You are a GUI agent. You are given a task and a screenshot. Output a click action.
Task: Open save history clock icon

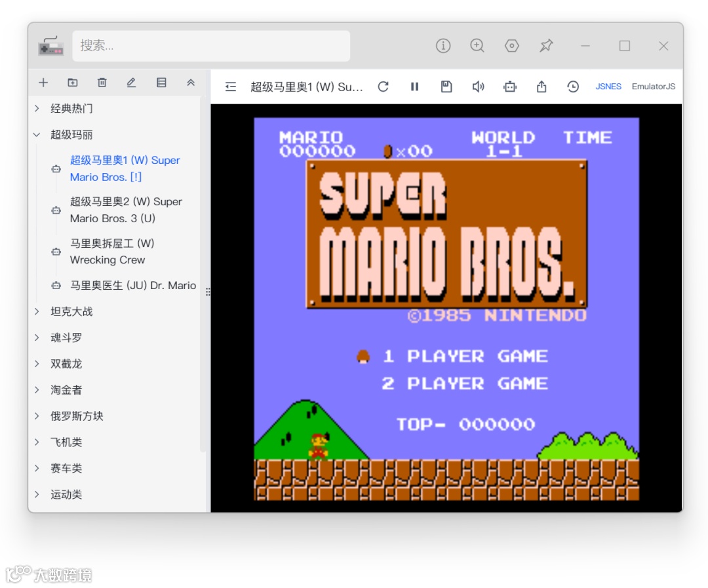point(573,87)
